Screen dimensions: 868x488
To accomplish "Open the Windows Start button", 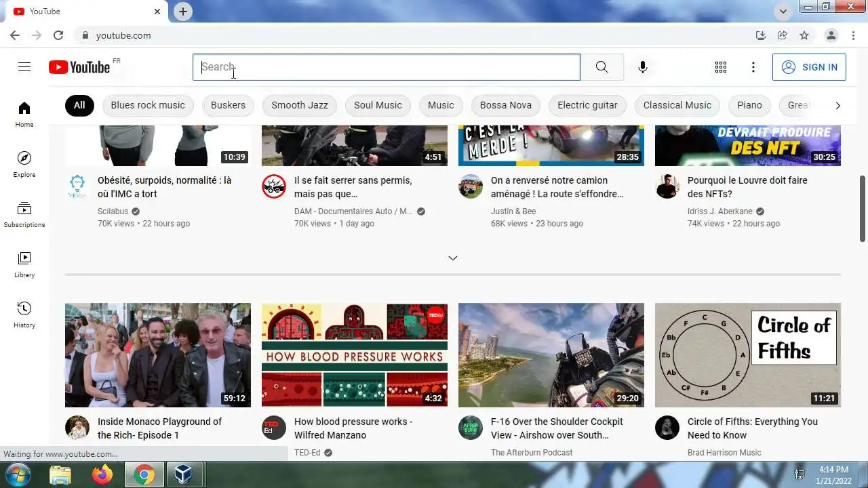I will pyautogui.click(x=18, y=474).
